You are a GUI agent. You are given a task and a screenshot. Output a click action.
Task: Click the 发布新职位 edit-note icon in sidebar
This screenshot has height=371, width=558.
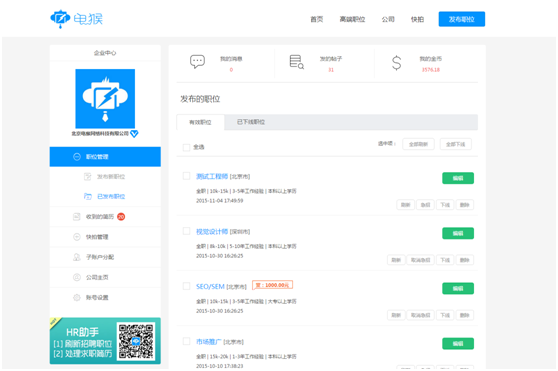[88, 176]
